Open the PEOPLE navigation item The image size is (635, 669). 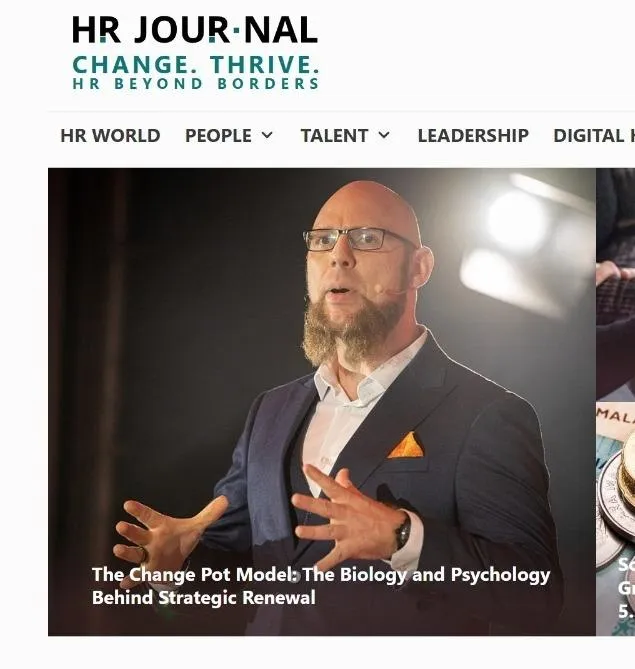pyautogui.click(x=218, y=136)
